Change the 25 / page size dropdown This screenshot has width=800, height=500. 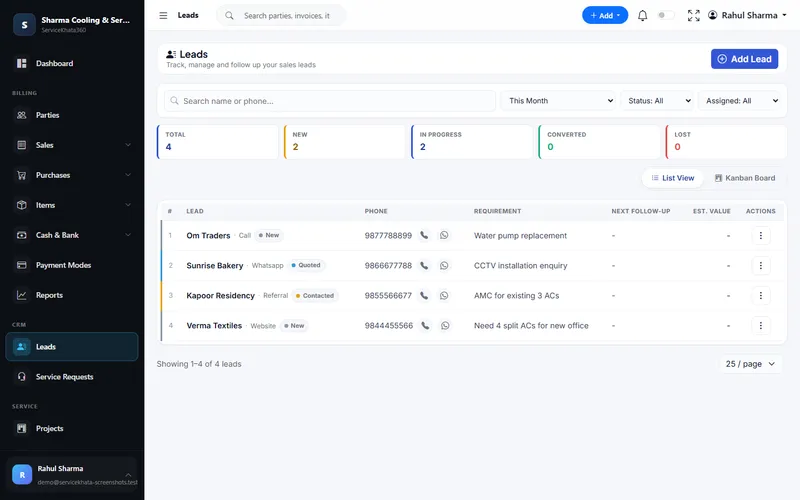click(750, 364)
